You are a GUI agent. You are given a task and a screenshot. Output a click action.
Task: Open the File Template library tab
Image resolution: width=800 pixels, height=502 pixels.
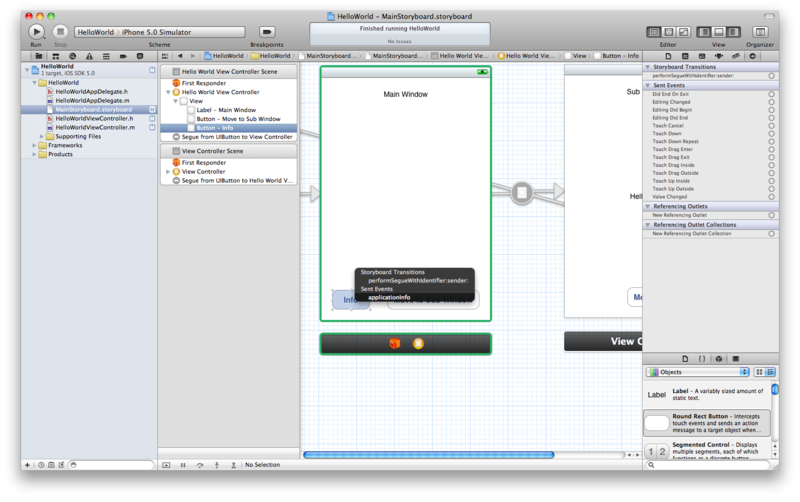point(685,359)
